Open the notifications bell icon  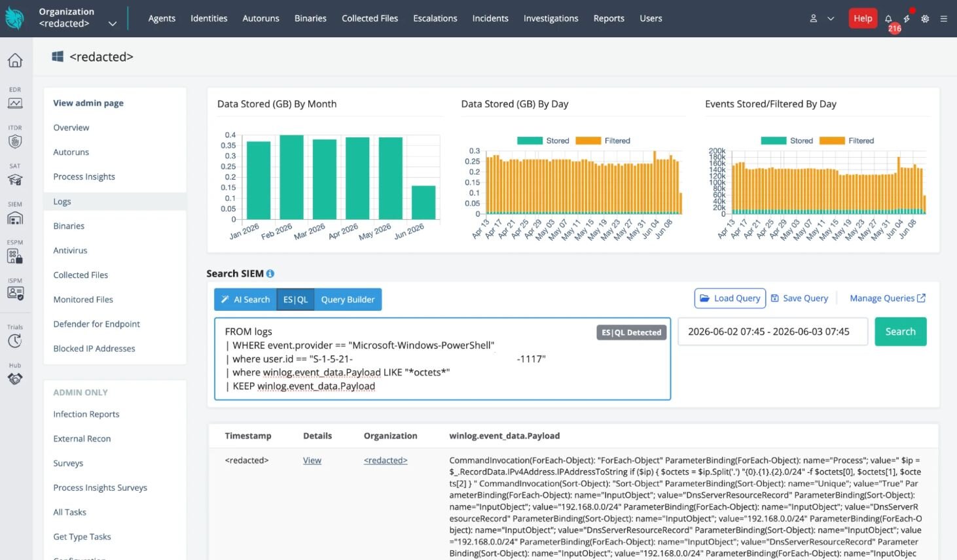pyautogui.click(x=888, y=19)
